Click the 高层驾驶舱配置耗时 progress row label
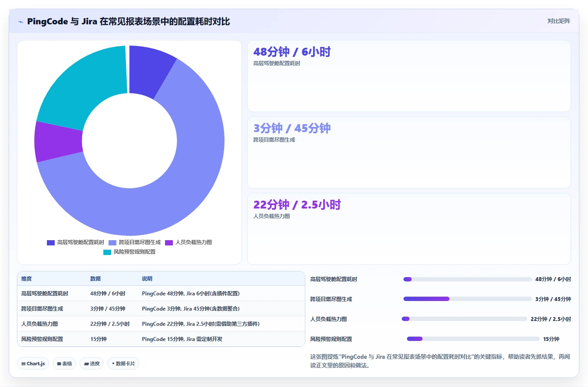This screenshot has width=588, height=387. pyautogui.click(x=334, y=279)
